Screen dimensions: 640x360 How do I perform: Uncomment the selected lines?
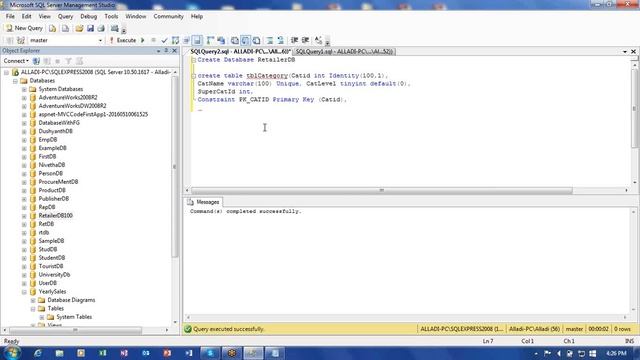click(281, 40)
